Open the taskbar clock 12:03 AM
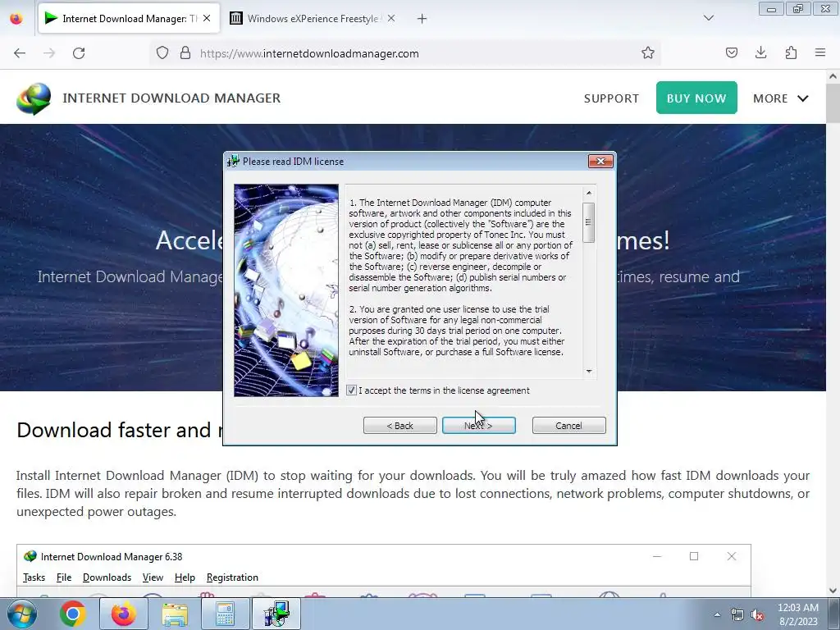 [x=798, y=614]
